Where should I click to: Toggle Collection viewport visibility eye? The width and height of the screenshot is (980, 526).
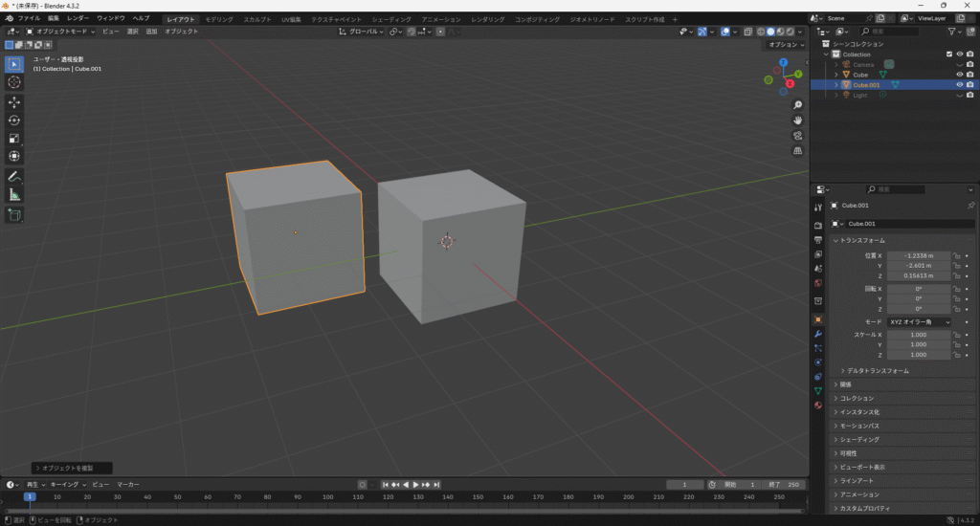[959, 55]
